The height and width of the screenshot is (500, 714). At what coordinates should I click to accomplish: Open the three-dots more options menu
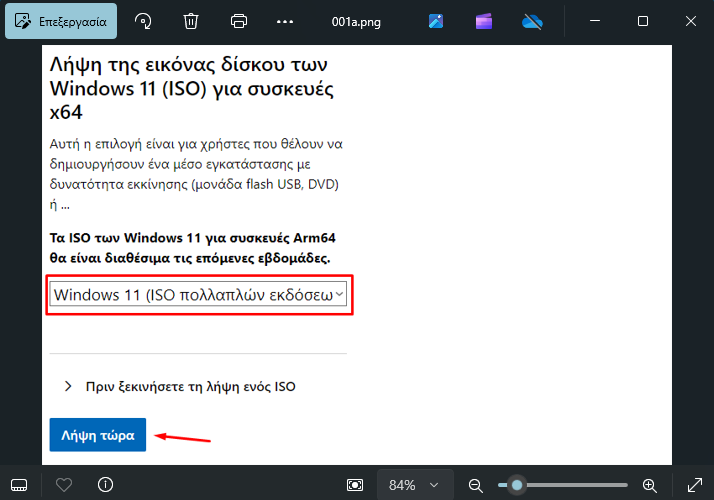coord(285,21)
